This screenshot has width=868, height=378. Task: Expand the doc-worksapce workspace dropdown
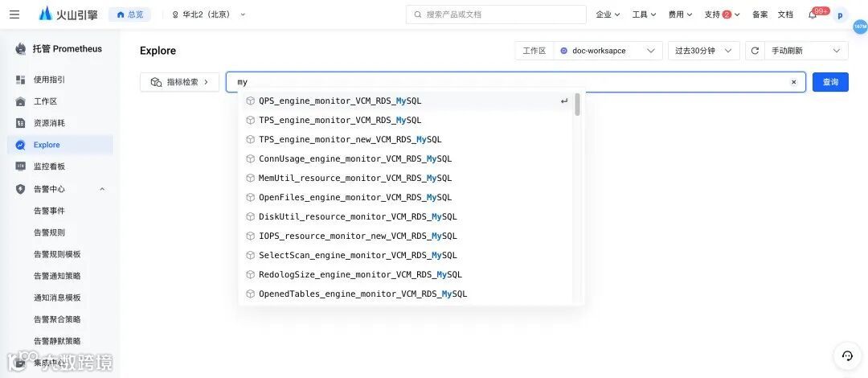pos(608,51)
